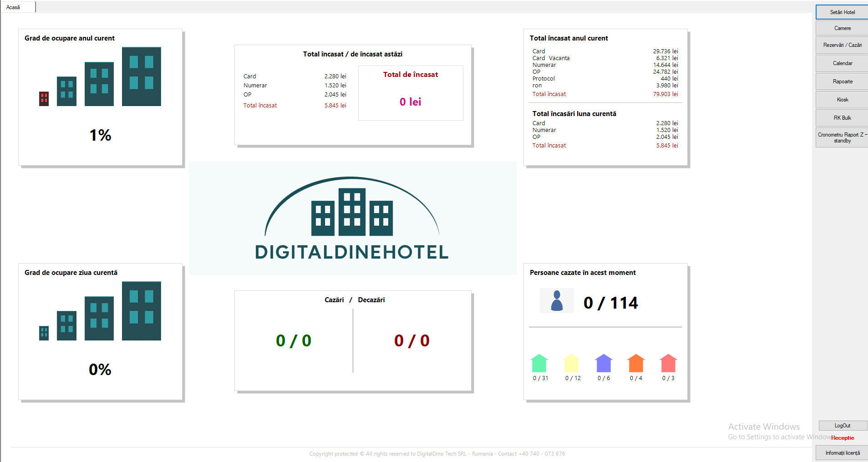Click the orange house icon 0 / 4

pyautogui.click(x=636, y=363)
